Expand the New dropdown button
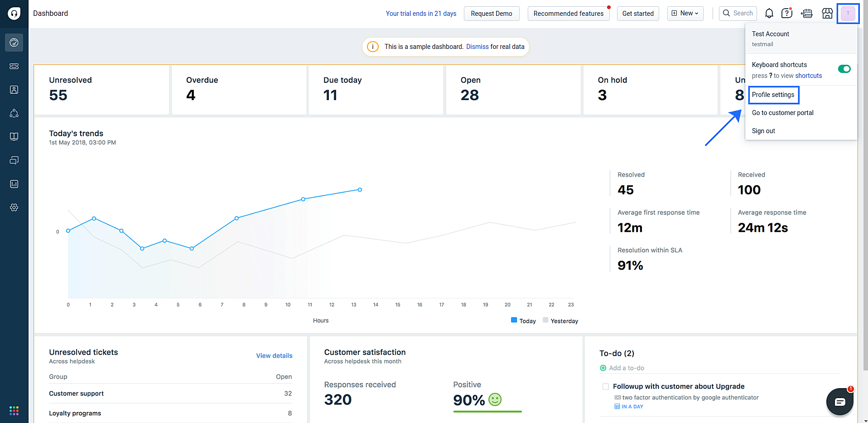Image resolution: width=868 pixels, height=423 pixels. (685, 14)
